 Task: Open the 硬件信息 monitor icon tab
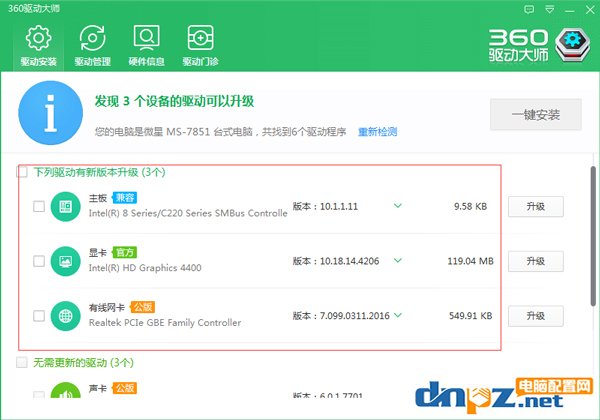(x=146, y=46)
